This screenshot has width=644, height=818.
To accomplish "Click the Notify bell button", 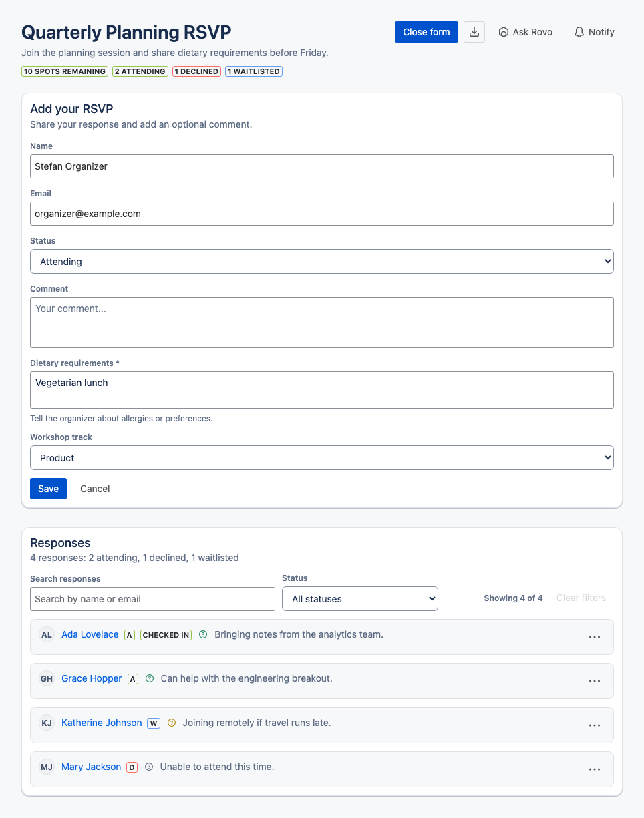I will point(594,32).
